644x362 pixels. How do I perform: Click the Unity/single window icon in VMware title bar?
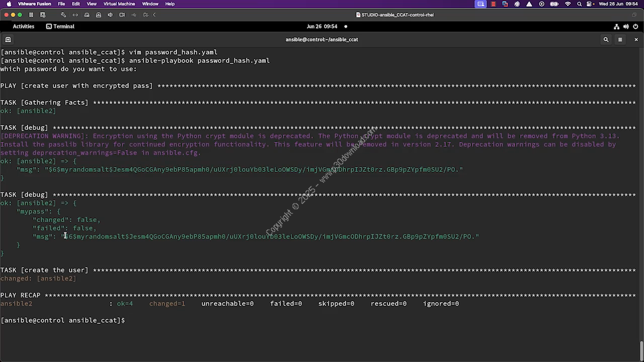pos(634,15)
